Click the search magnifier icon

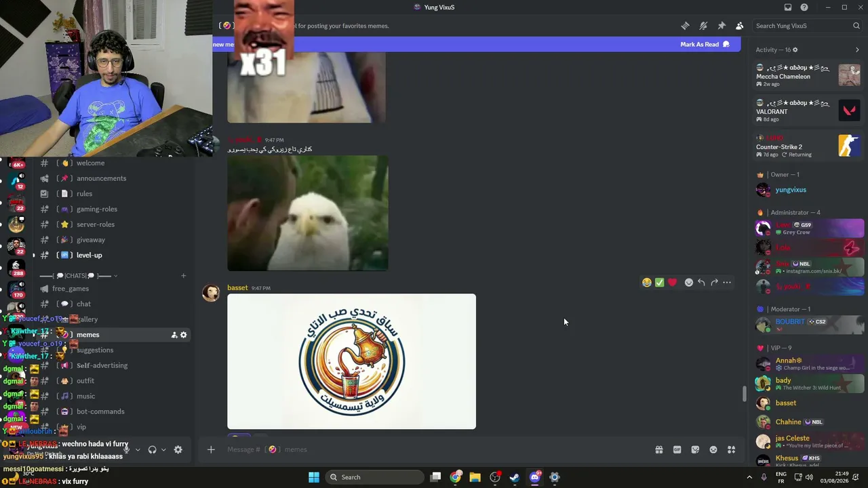click(856, 26)
